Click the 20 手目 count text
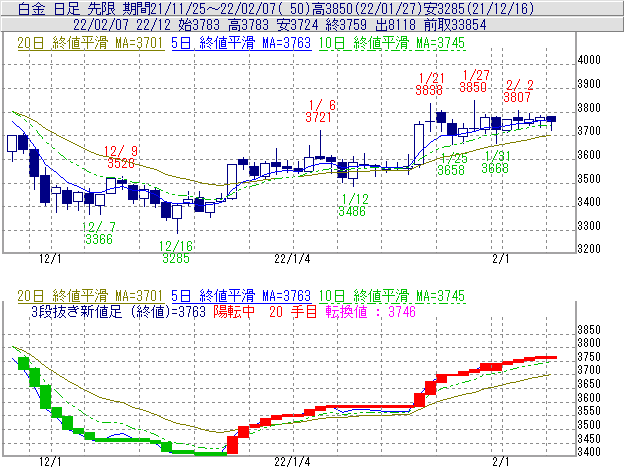The image size is (624, 475). [x=293, y=311]
